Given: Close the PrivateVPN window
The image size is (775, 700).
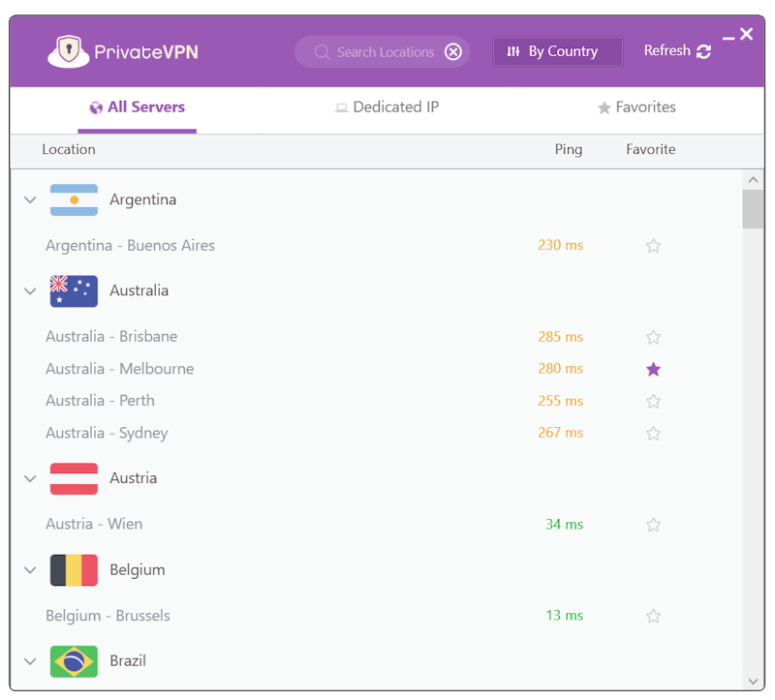Looking at the screenshot, I should click(746, 34).
